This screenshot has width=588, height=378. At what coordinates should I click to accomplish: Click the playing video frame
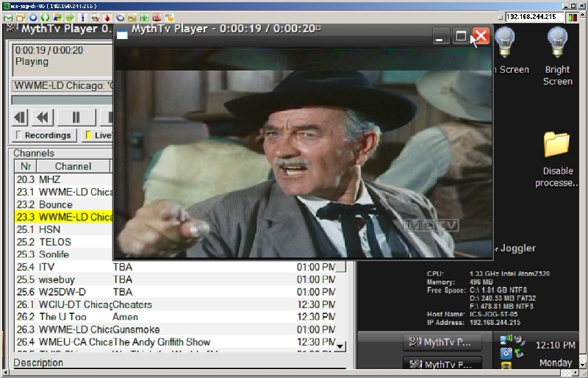click(x=303, y=152)
